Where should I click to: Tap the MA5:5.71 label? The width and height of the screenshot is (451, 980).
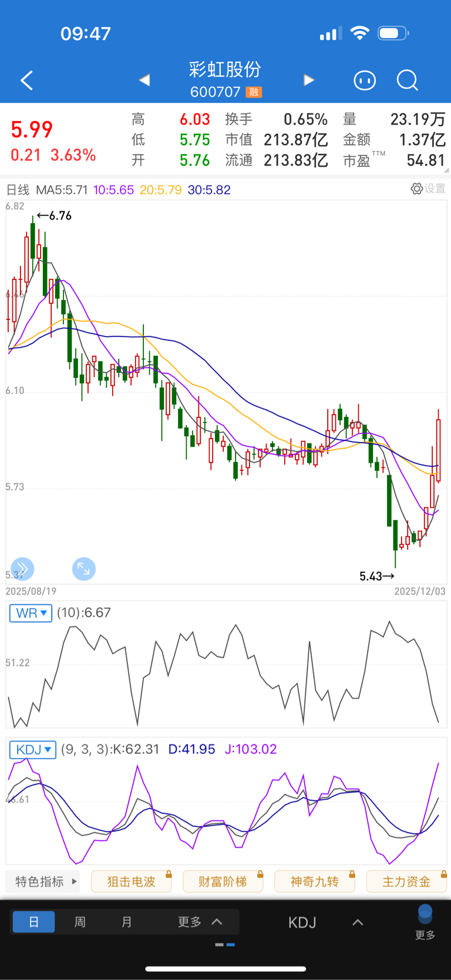click(x=62, y=190)
